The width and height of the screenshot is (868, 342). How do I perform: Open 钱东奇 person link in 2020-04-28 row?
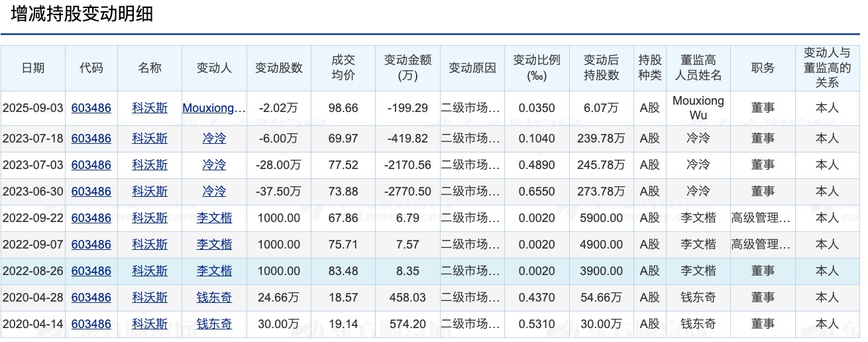tap(214, 298)
